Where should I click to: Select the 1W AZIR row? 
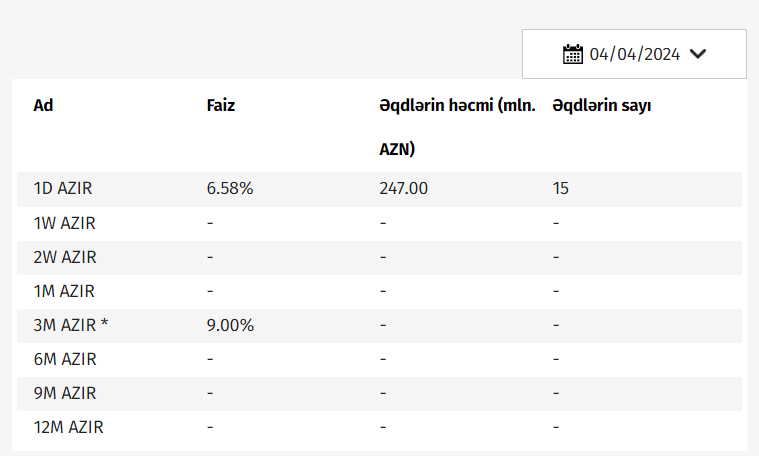click(x=64, y=223)
